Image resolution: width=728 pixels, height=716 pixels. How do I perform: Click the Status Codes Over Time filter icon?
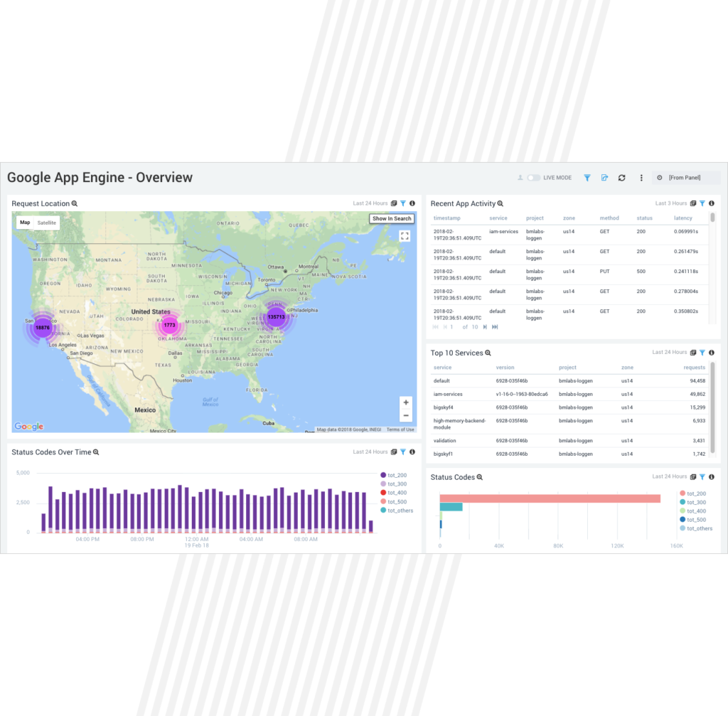click(x=403, y=451)
